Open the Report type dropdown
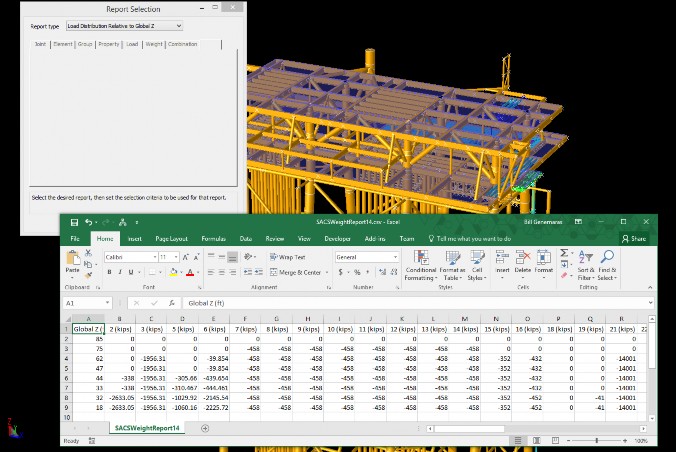Image resolution: width=676 pixels, height=452 pixels. click(178, 26)
